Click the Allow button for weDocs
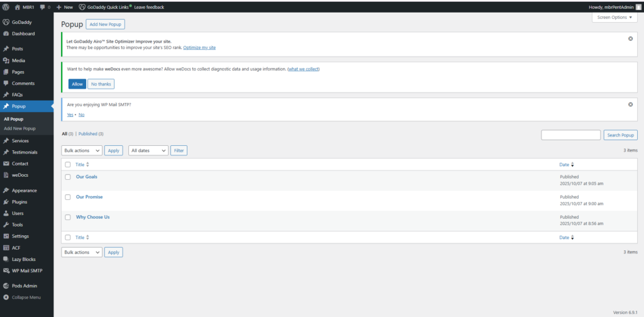Viewport: 644px width, 317px height. tap(77, 84)
